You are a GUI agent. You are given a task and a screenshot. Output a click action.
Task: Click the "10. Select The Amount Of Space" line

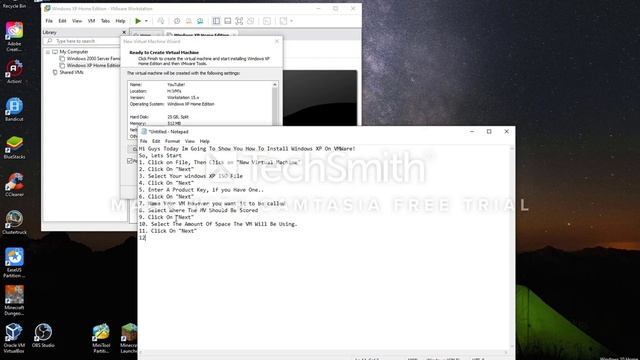pos(218,224)
